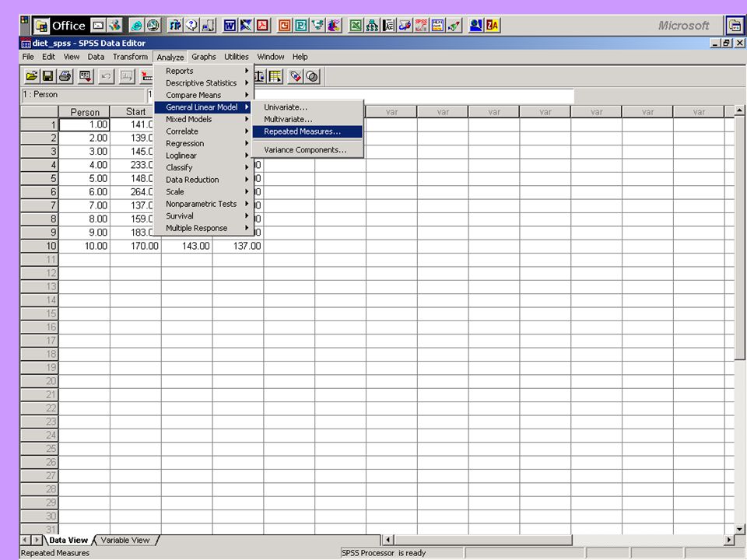Viewport: 747px width, 560px height.
Task: Click the question-mark help icon in Office bar
Action: pyautogui.click(x=191, y=25)
